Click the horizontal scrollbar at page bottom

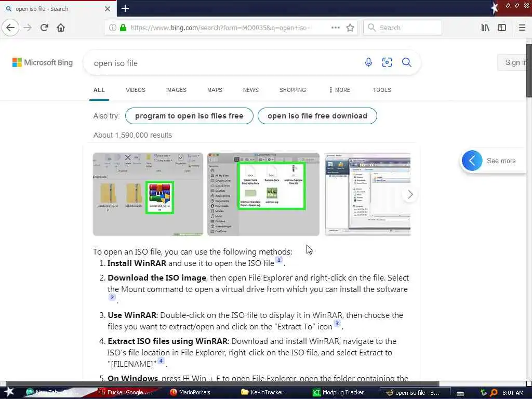coord(222,384)
